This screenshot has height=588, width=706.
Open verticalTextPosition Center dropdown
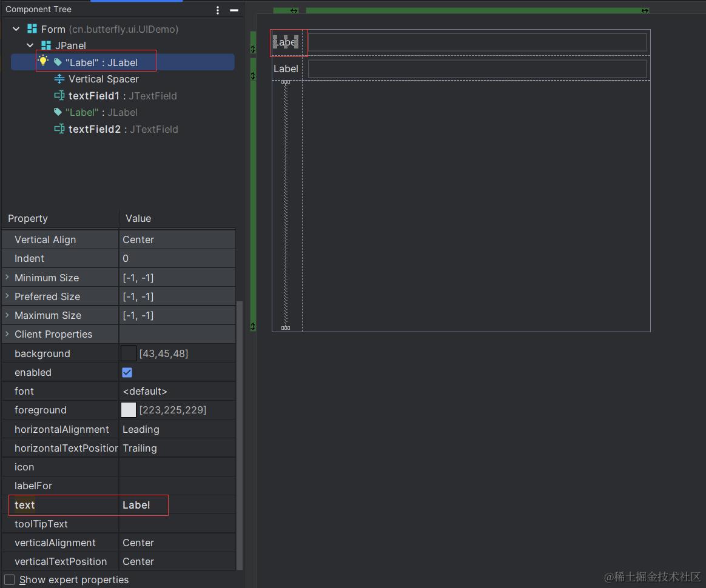click(x=177, y=561)
